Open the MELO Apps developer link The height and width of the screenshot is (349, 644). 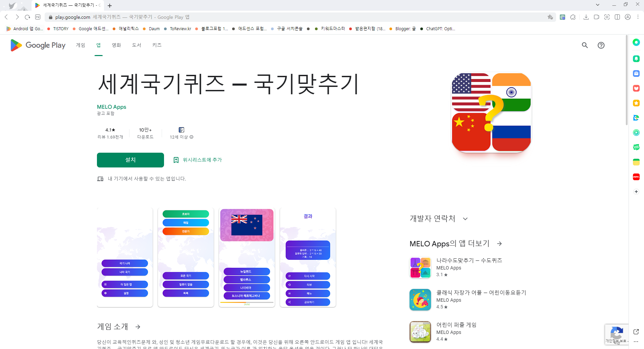111,107
